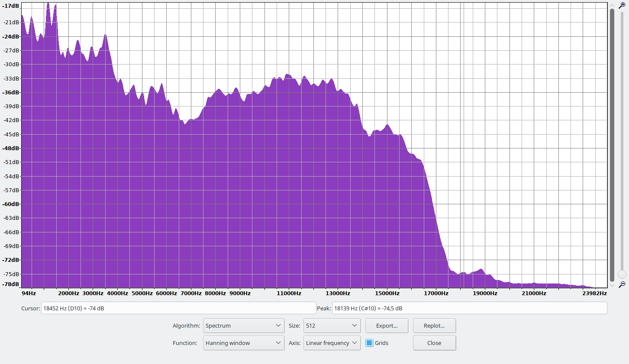Viewport: 629px width, 364px height.
Task: Click the scrollbar down arrow
Action: 612,285
